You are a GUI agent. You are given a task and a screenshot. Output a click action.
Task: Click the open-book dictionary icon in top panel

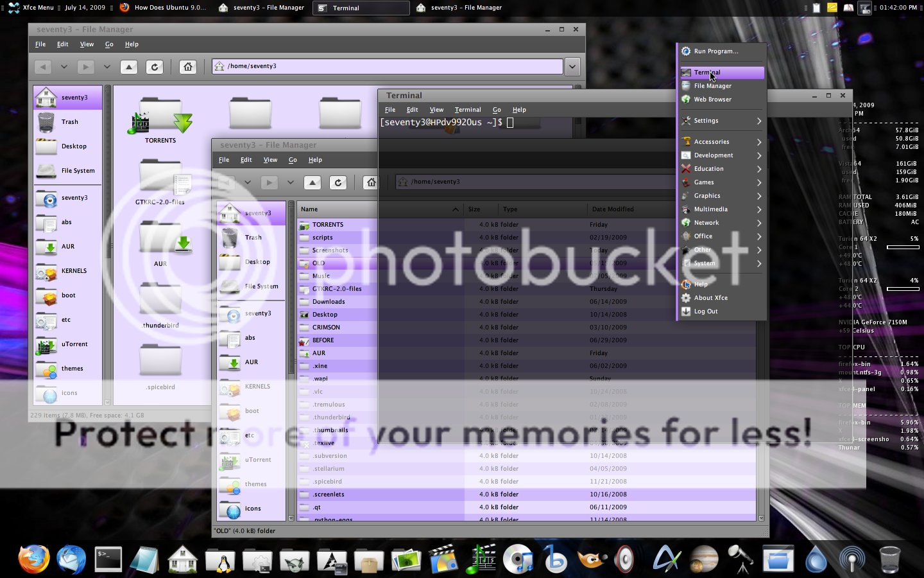click(848, 8)
